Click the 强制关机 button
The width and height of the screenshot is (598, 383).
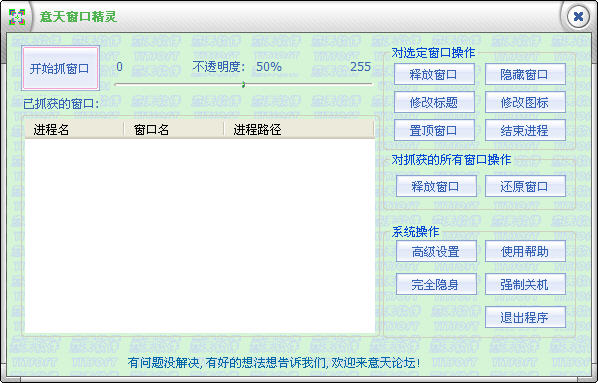pos(525,284)
